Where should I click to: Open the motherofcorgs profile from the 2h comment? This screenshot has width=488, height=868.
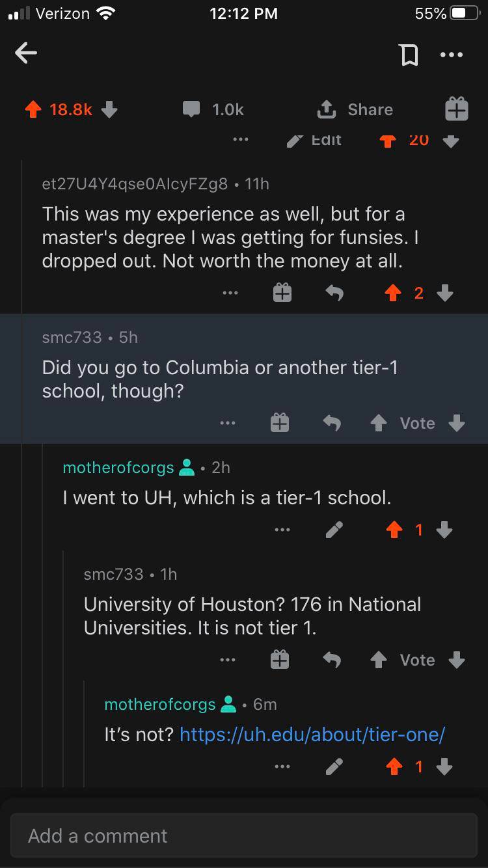[x=118, y=468]
